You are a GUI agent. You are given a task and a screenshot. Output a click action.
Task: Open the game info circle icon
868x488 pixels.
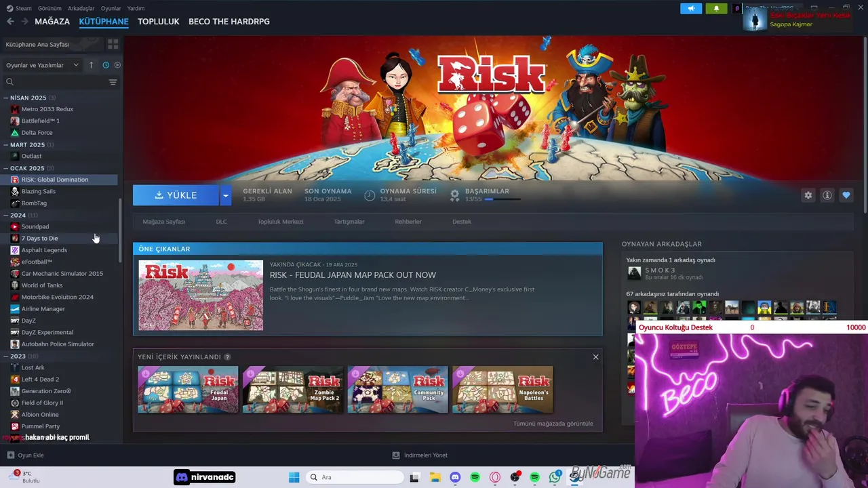click(827, 195)
